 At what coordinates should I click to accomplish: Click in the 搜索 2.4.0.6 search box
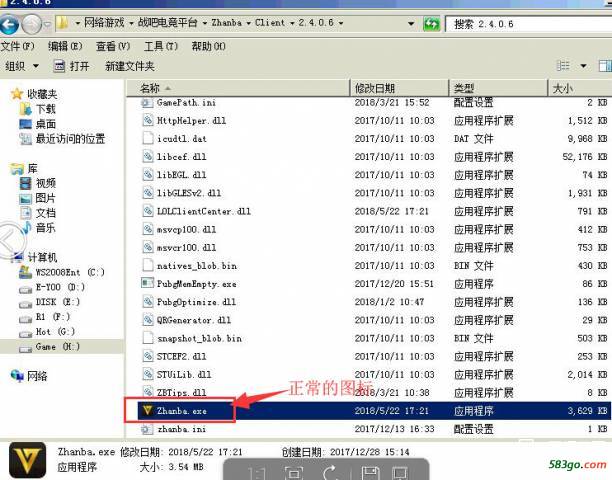click(x=529, y=24)
